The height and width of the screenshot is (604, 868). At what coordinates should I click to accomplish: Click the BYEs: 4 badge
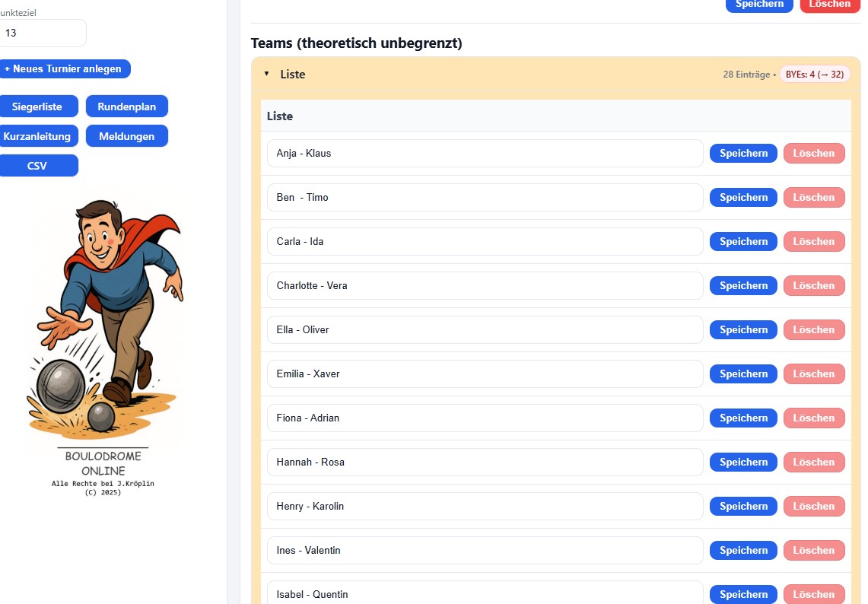point(814,75)
